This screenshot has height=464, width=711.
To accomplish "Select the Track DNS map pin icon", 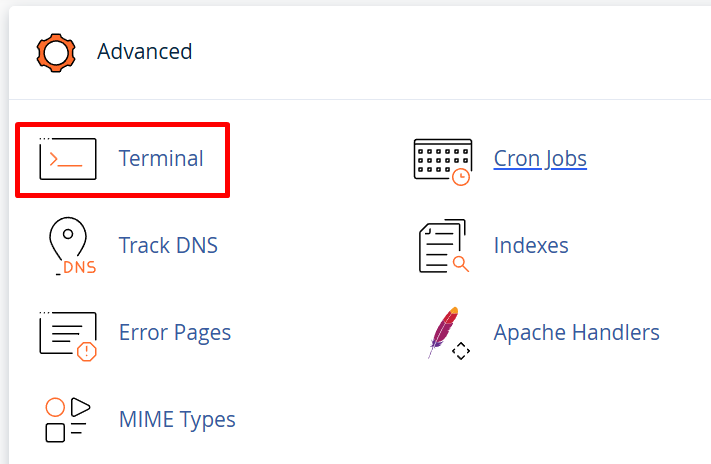I will click(72, 246).
